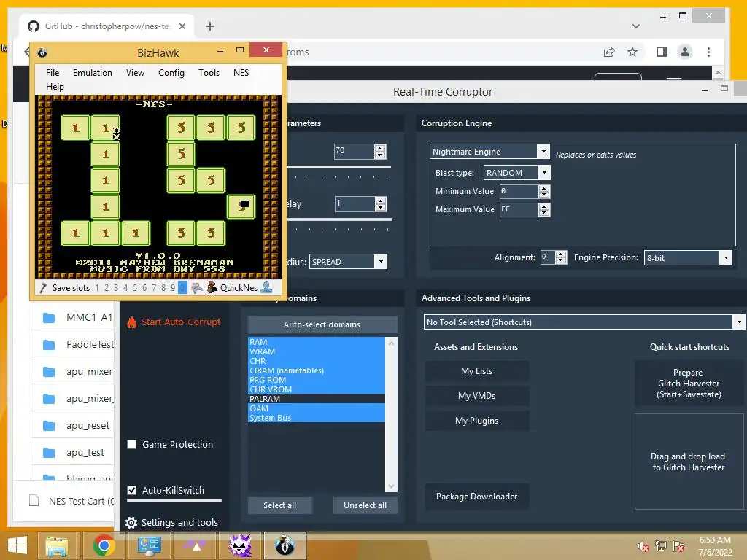Open the My Lists button
The image size is (747, 560).
click(x=477, y=371)
